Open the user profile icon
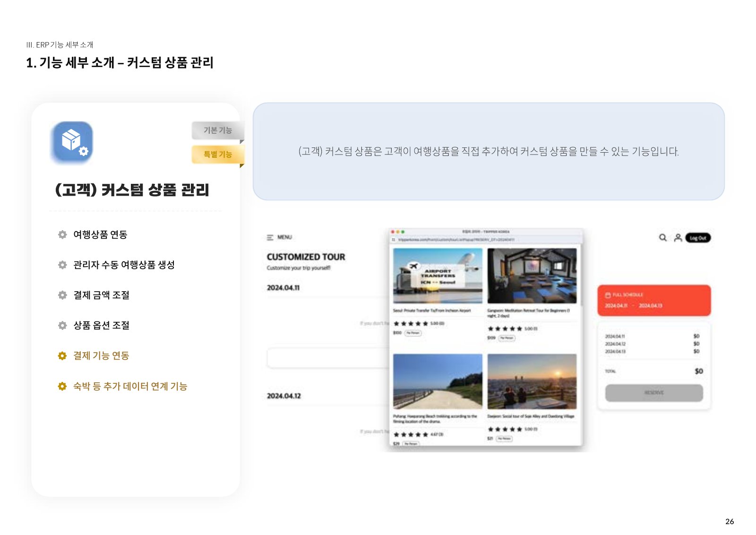756x535 pixels. [678, 238]
